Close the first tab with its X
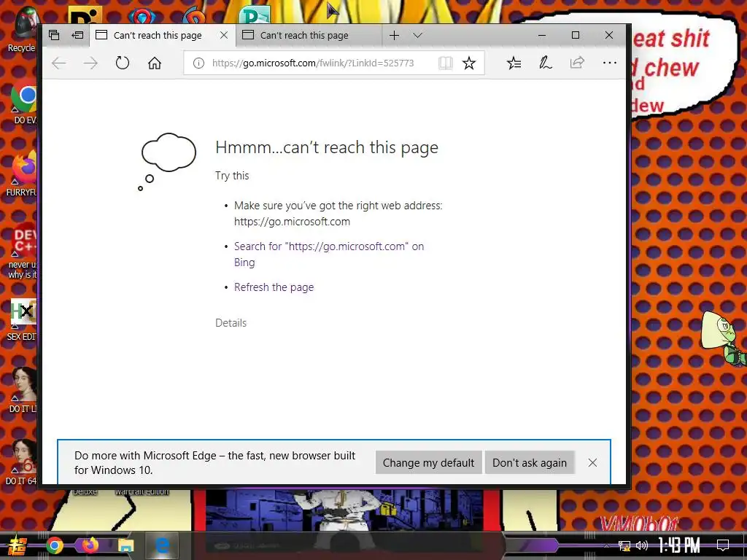 (x=223, y=35)
